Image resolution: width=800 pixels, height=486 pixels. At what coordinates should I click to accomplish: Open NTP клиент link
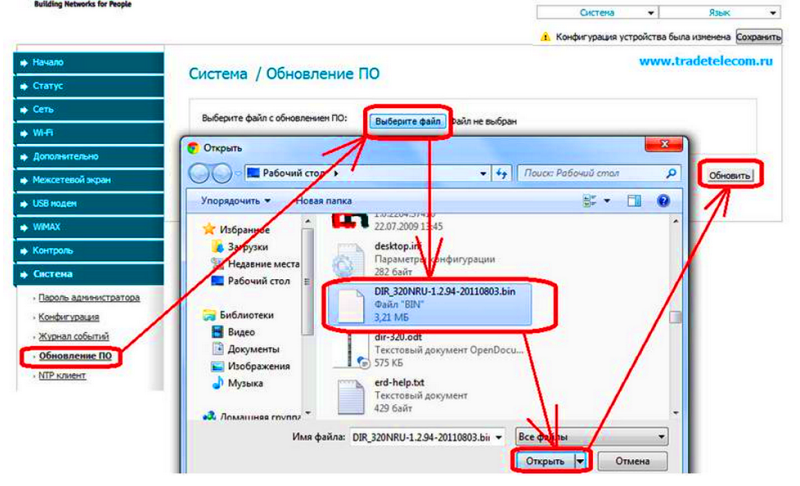(x=62, y=375)
